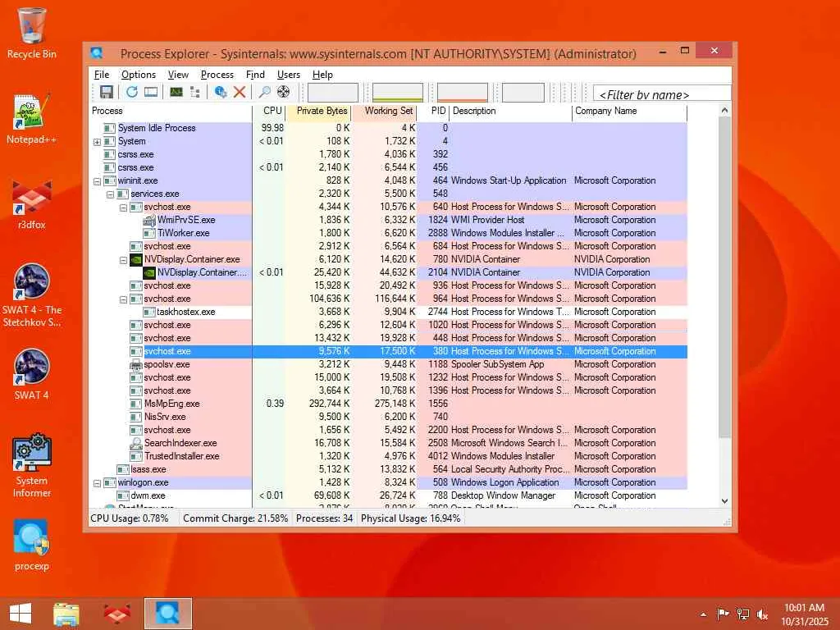Sort by Company Name column header

coord(629,111)
